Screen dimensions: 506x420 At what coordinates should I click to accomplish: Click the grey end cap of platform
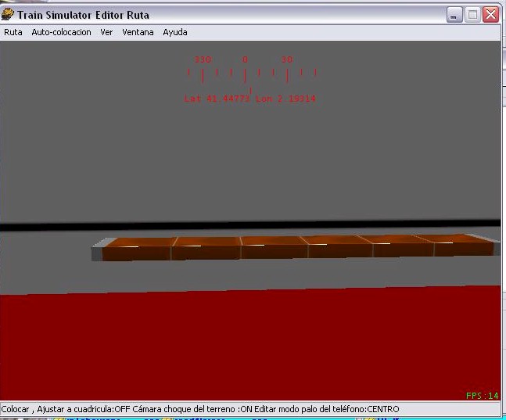pos(98,252)
